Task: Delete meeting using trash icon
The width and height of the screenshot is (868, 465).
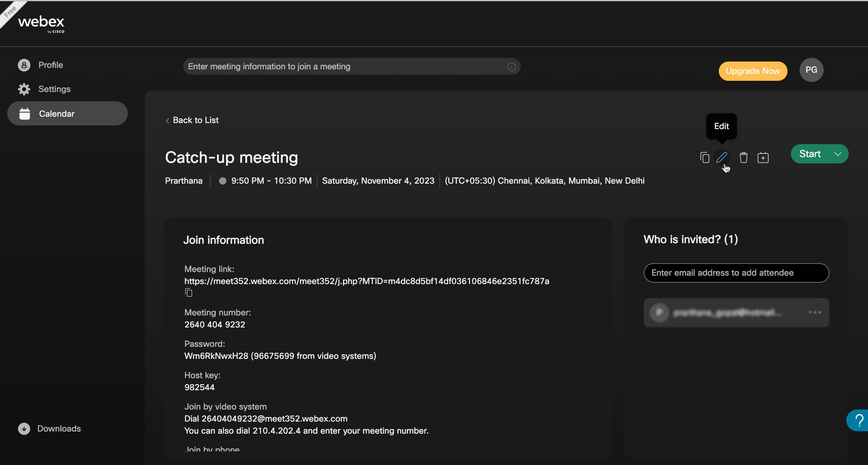Action: pyautogui.click(x=743, y=158)
